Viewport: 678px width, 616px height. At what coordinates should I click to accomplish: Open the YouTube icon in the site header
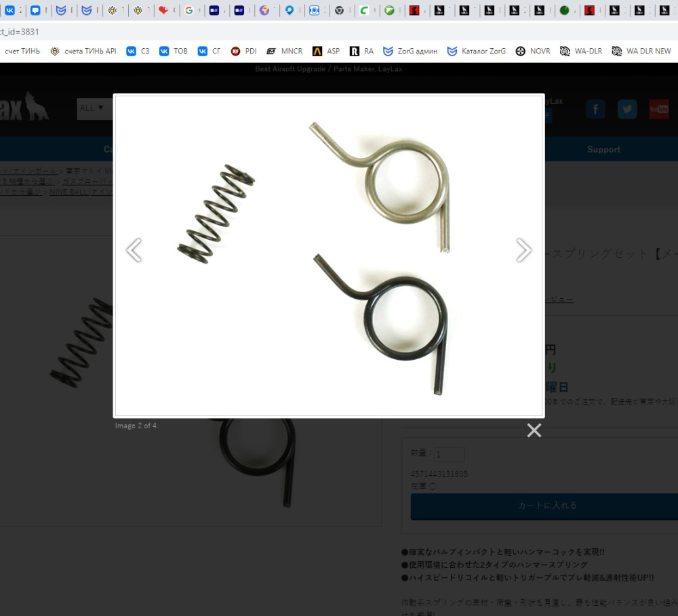click(658, 109)
